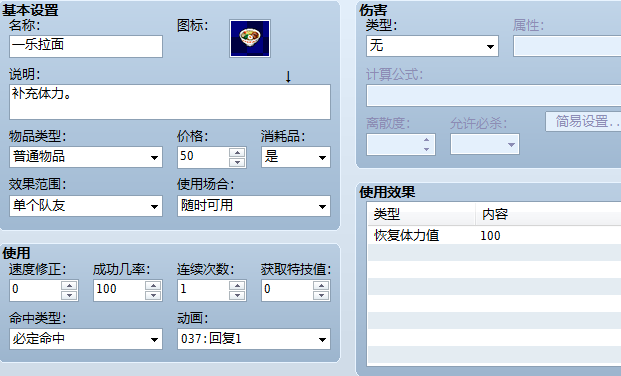Click the 名称 field containing 一乐拉面
Image resolution: width=621 pixels, height=376 pixels.
[86, 46]
